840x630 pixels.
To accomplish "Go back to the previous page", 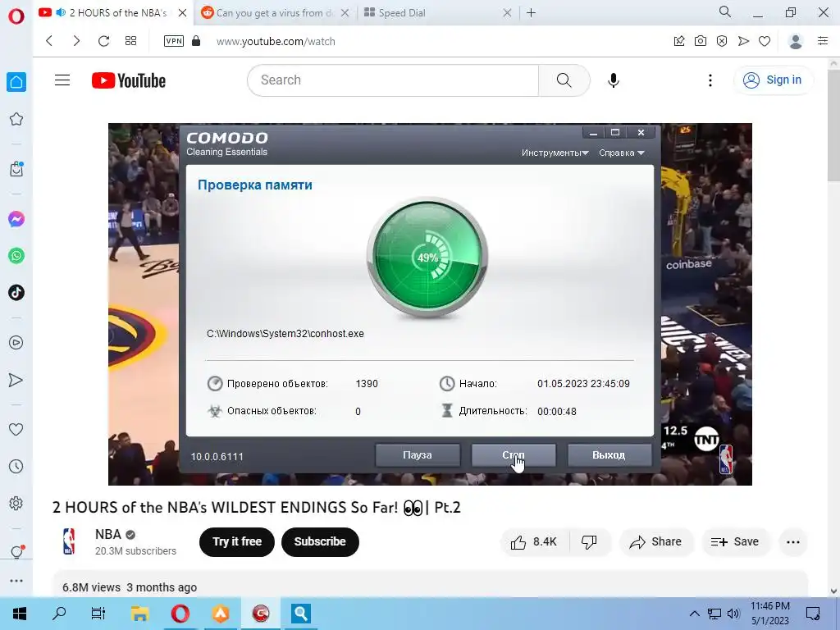I will click(49, 41).
